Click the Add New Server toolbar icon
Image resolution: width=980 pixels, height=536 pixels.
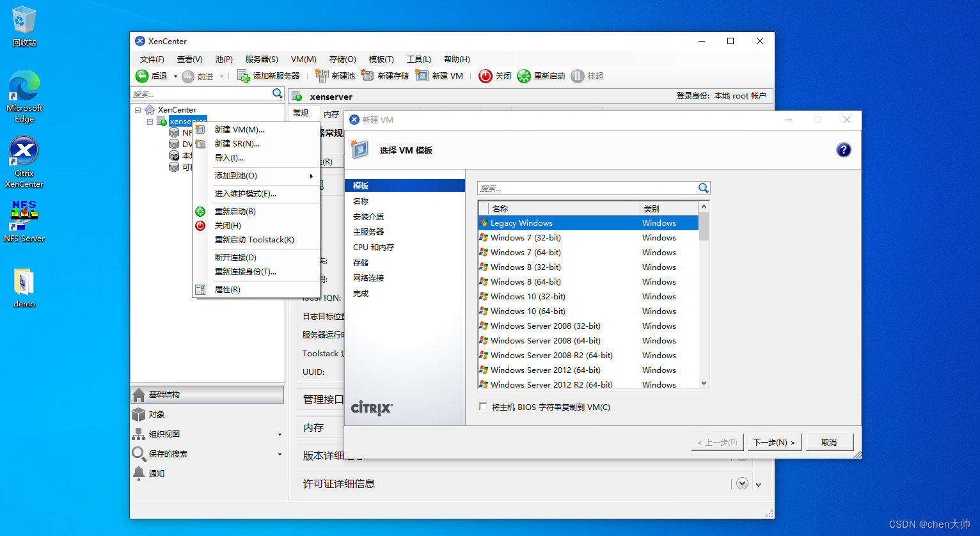click(x=244, y=76)
